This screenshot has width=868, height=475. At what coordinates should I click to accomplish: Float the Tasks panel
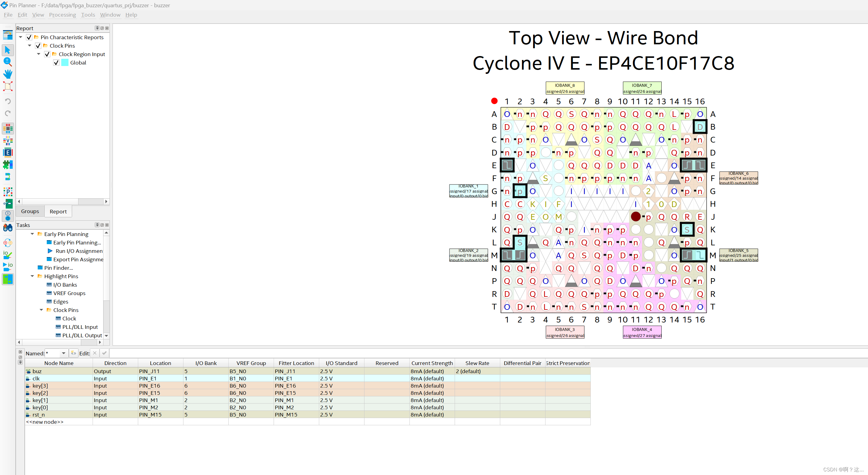(x=102, y=225)
